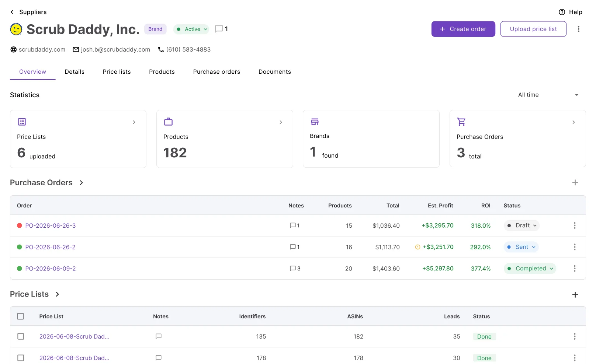Open order link PO-2026-06-26-2
The width and height of the screenshot is (596, 364).
pos(50,247)
